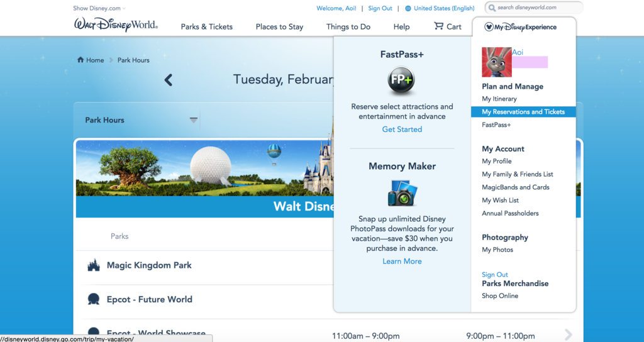Image resolution: width=644 pixels, height=342 pixels.
Task: Select FastPass+ under Plan and Manage
Action: [x=497, y=125]
